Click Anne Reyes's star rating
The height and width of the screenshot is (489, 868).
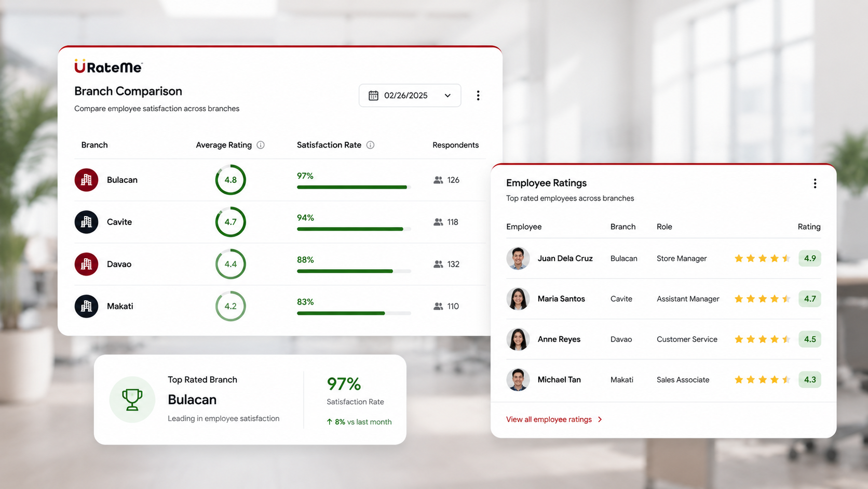click(x=762, y=339)
